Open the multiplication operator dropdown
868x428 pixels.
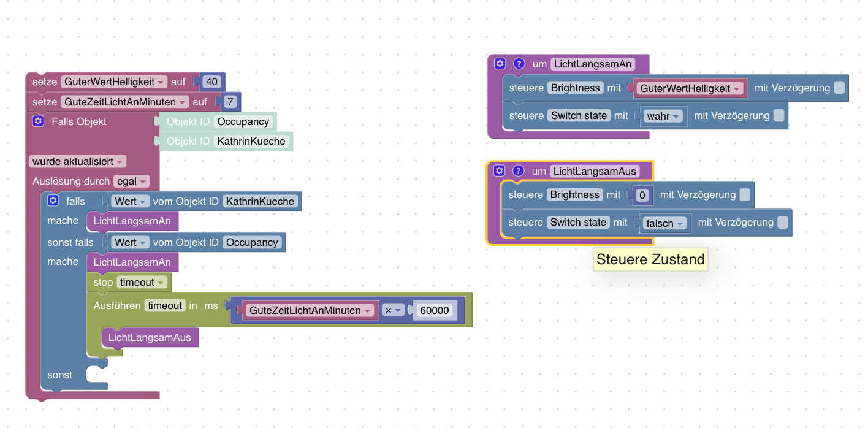click(392, 310)
